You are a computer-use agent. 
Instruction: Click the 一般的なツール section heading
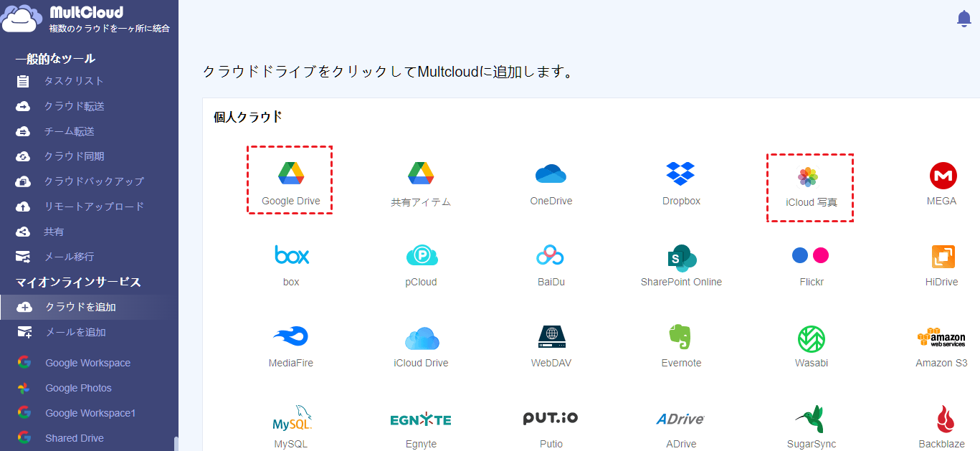(55, 59)
